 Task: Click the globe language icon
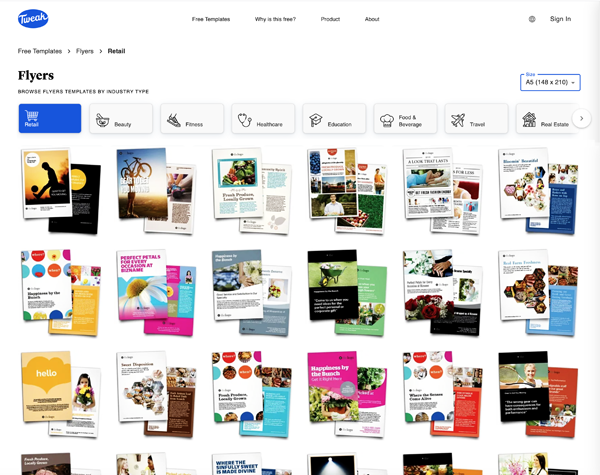532,19
